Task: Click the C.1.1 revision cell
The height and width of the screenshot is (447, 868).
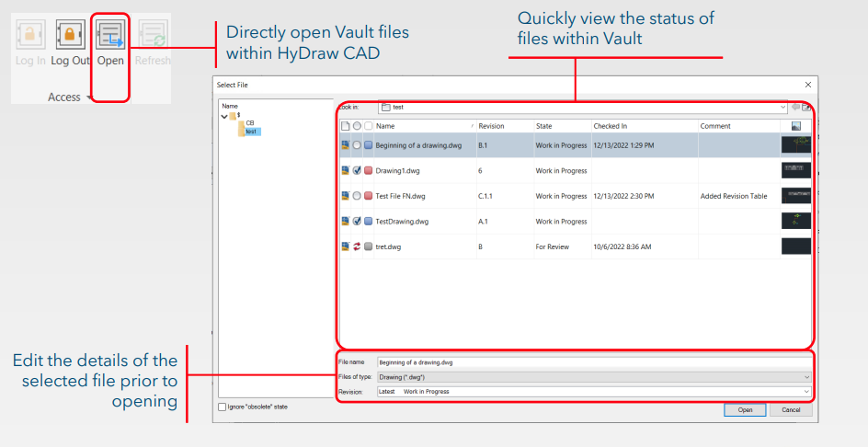Action: tap(485, 196)
